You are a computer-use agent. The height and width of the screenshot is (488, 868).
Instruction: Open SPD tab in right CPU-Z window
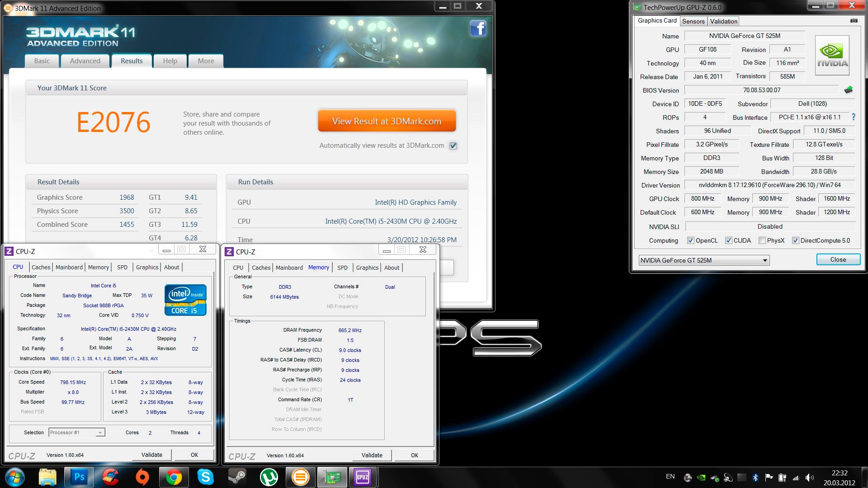click(343, 267)
